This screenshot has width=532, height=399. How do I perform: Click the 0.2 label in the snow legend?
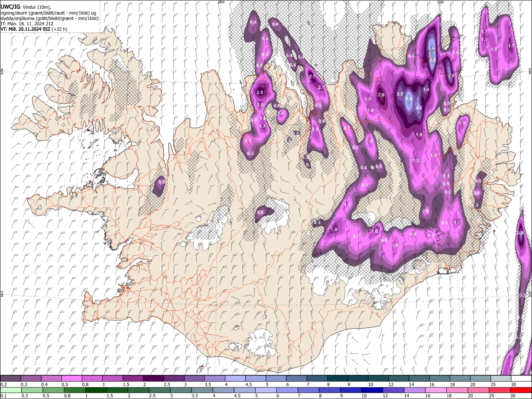click(x=4, y=384)
